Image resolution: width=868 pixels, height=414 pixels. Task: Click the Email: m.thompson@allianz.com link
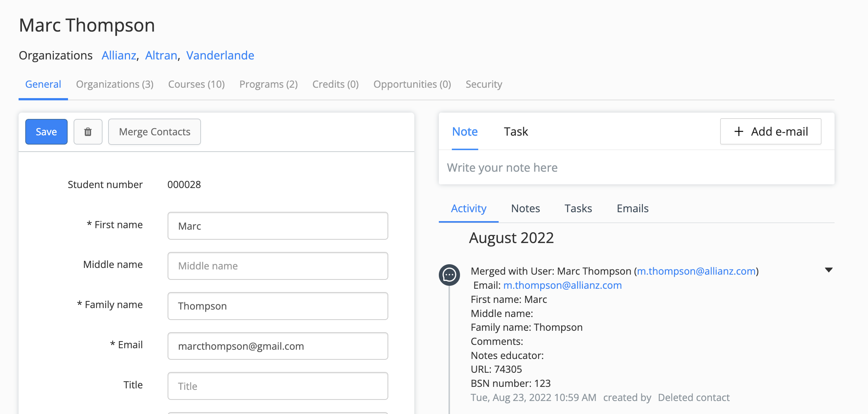(x=563, y=285)
